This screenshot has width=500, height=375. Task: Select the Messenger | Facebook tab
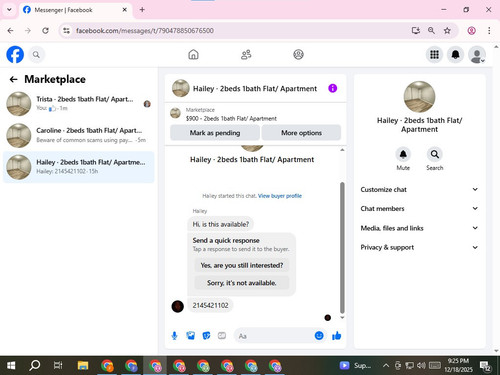(x=76, y=10)
